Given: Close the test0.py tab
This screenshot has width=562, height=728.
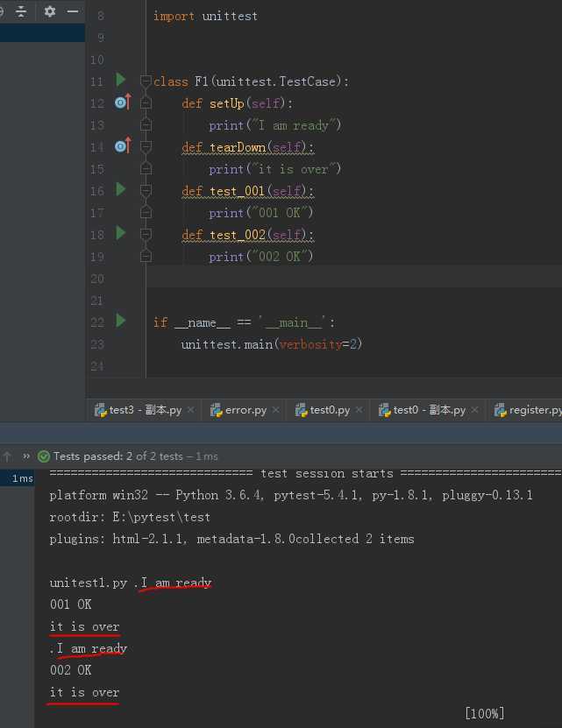Looking at the screenshot, I should pos(359,410).
